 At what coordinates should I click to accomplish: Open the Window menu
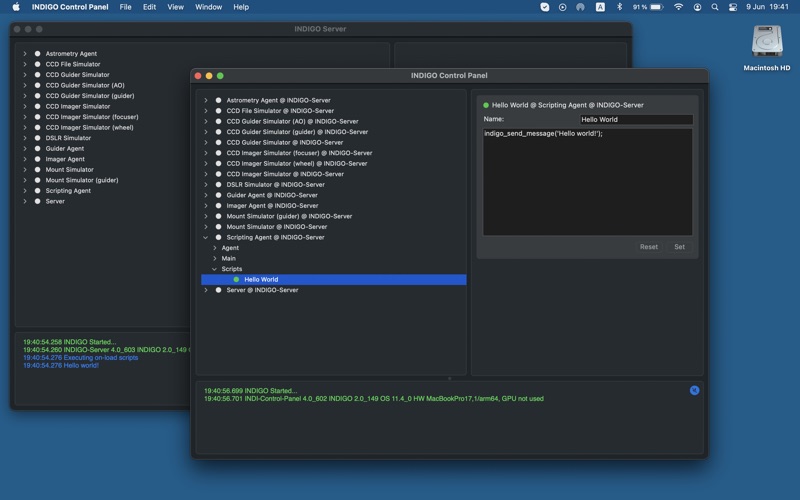point(208,7)
